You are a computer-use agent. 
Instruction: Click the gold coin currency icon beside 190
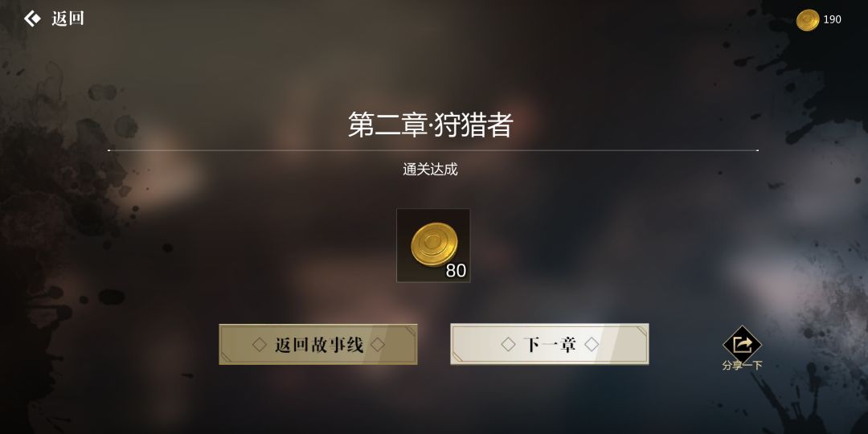[x=808, y=20]
